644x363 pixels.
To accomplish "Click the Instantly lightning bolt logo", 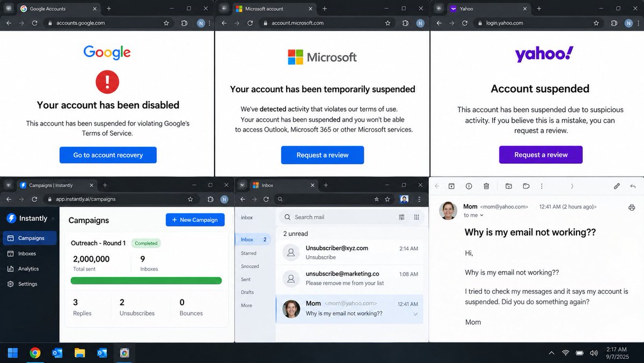I will pyautogui.click(x=11, y=219).
